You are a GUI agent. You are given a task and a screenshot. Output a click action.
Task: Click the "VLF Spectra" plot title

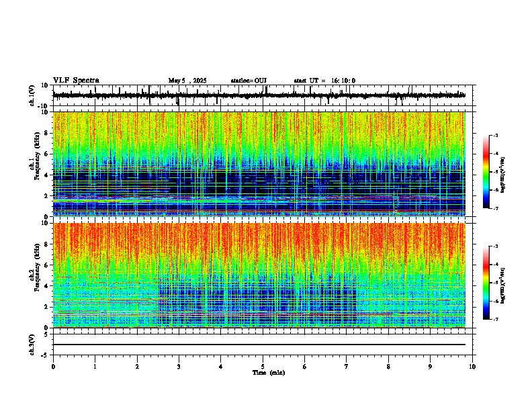(76, 81)
